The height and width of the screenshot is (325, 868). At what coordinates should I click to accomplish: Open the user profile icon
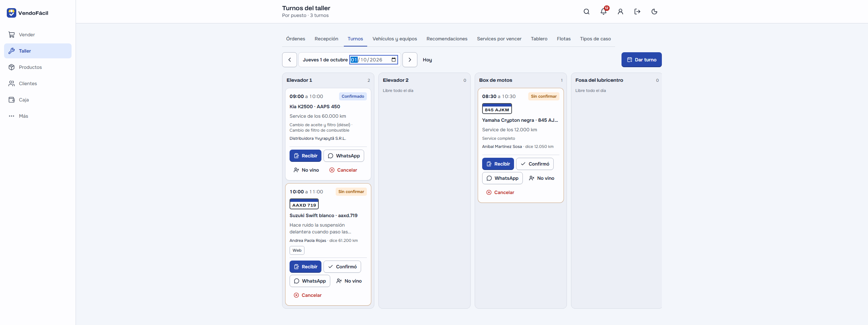(x=620, y=12)
